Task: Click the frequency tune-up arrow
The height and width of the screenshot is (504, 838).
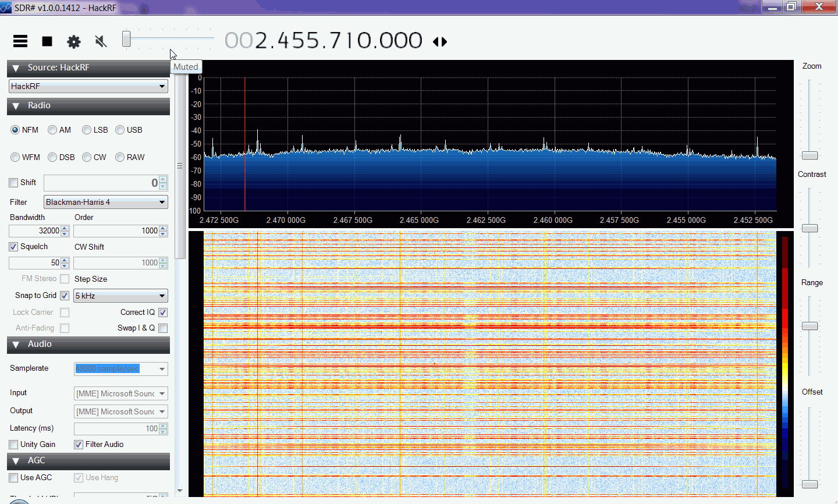Action: pyautogui.click(x=443, y=41)
